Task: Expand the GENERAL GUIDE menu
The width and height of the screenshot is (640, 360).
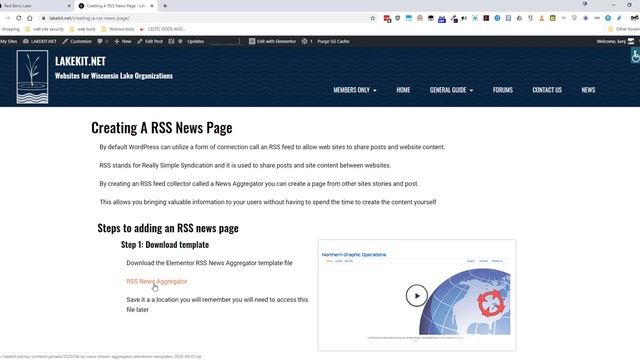Action: pyautogui.click(x=451, y=90)
